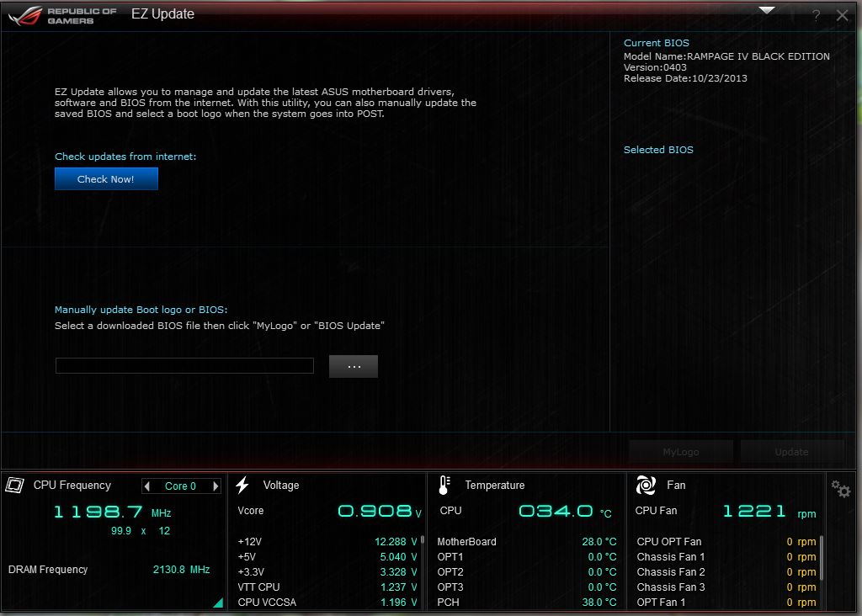Click the Selected BIOS heading

point(658,150)
